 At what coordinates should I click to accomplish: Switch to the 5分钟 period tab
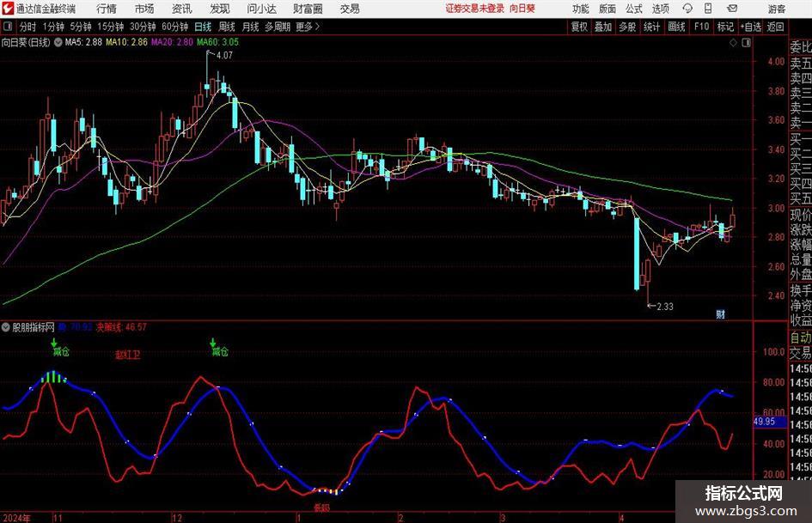(x=80, y=27)
